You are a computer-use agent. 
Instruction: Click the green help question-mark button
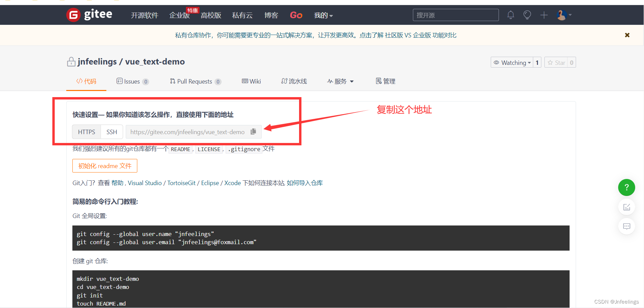click(x=627, y=187)
